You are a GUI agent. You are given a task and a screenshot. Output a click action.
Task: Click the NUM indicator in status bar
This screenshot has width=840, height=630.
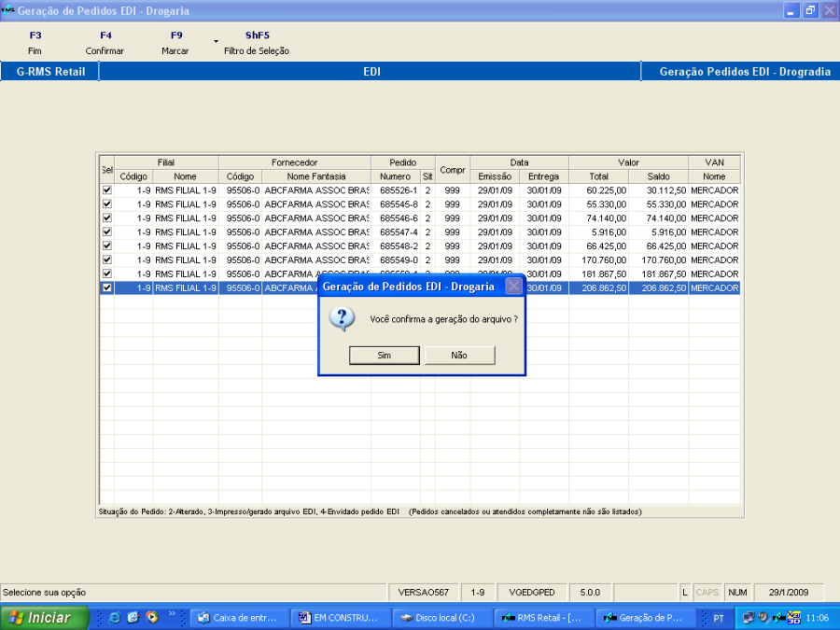tap(737, 592)
